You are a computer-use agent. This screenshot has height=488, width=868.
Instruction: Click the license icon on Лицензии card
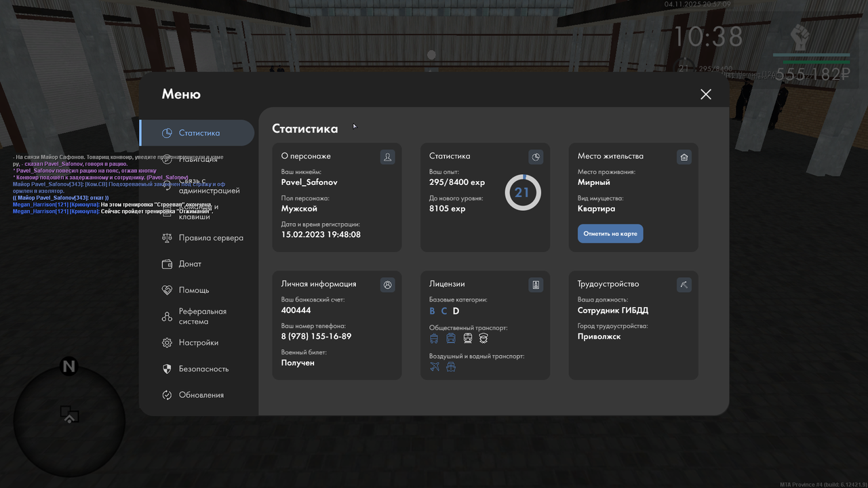[x=536, y=285]
